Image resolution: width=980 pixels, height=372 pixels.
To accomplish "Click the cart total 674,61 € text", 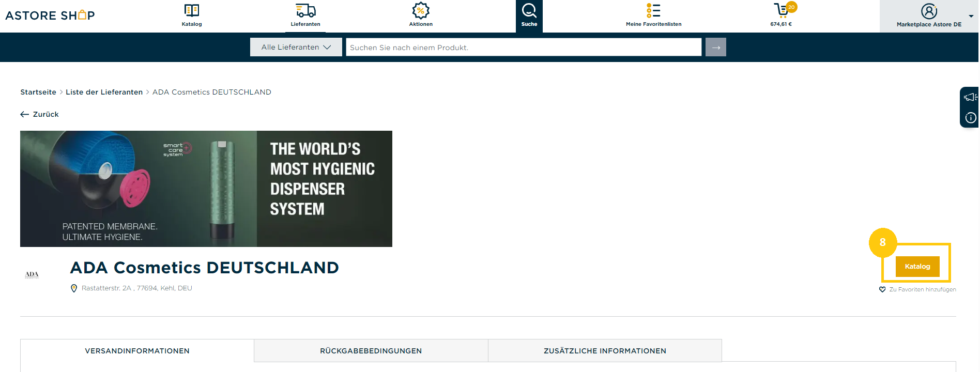I will pos(781,24).
